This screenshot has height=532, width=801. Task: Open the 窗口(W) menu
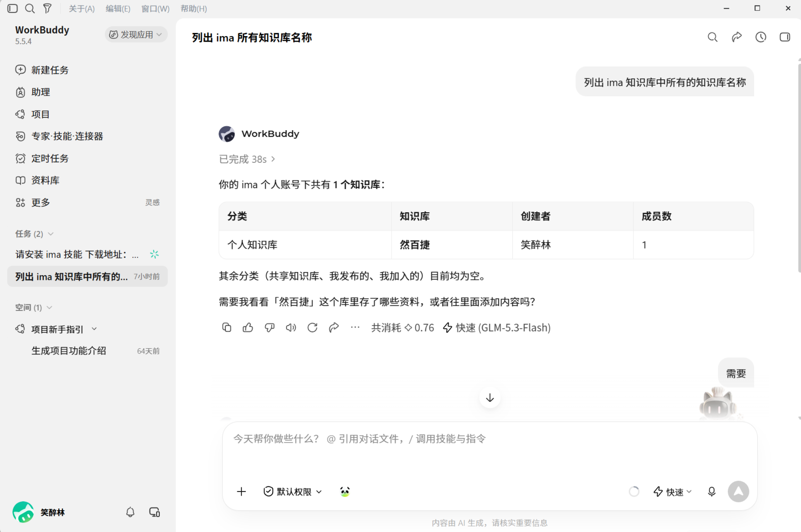[x=155, y=8]
